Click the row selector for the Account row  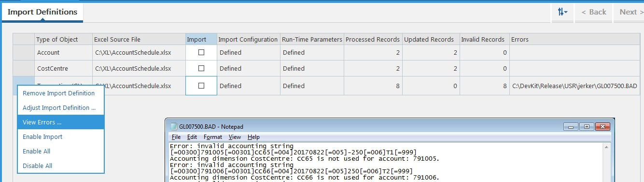tap(24, 52)
